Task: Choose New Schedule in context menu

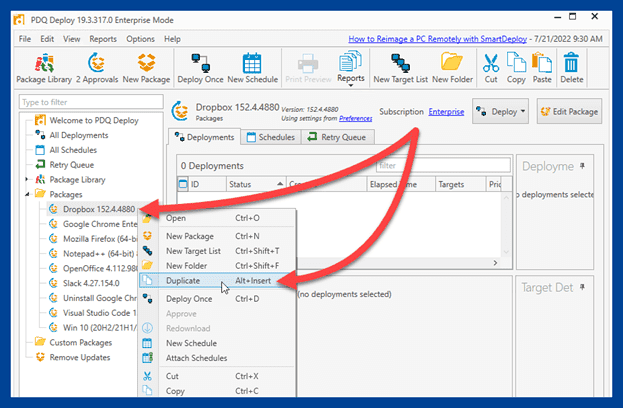Action: click(x=217, y=343)
